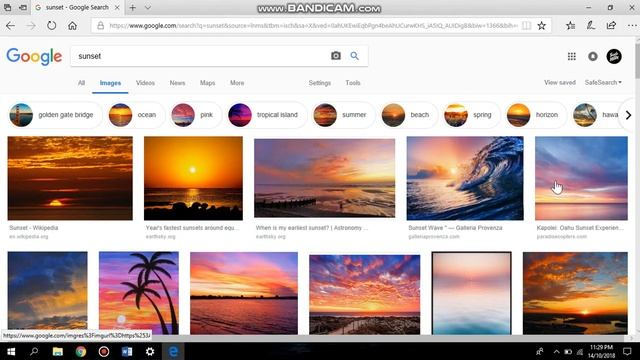
Task: Click the set tabs aside icon
Action: [x=23, y=7]
